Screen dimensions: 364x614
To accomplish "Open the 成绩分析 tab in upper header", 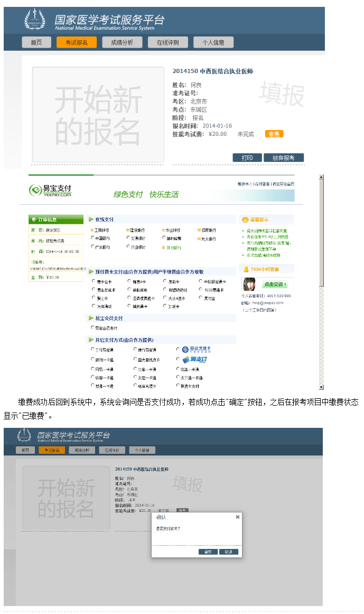I will (122, 42).
